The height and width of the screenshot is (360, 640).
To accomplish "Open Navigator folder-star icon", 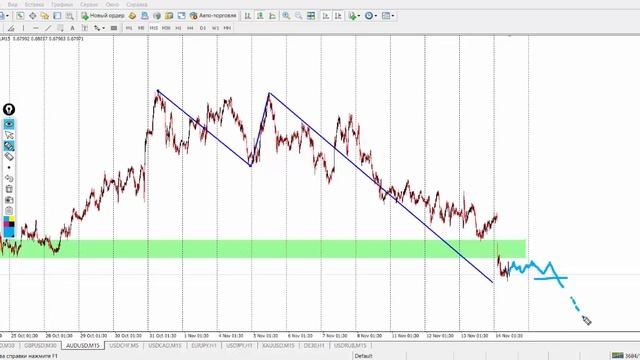I will pyautogui.click(x=44, y=16).
